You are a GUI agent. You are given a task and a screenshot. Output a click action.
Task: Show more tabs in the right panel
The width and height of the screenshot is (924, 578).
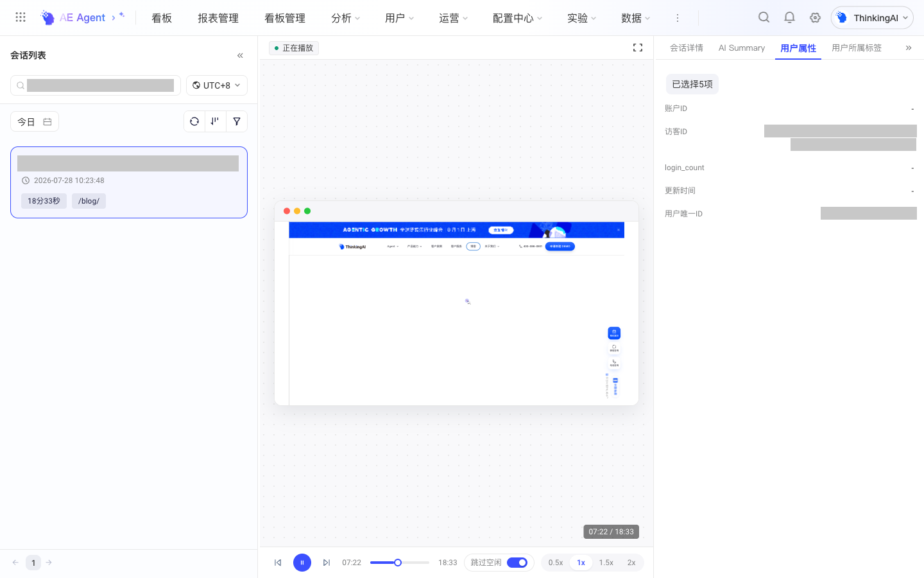909,48
